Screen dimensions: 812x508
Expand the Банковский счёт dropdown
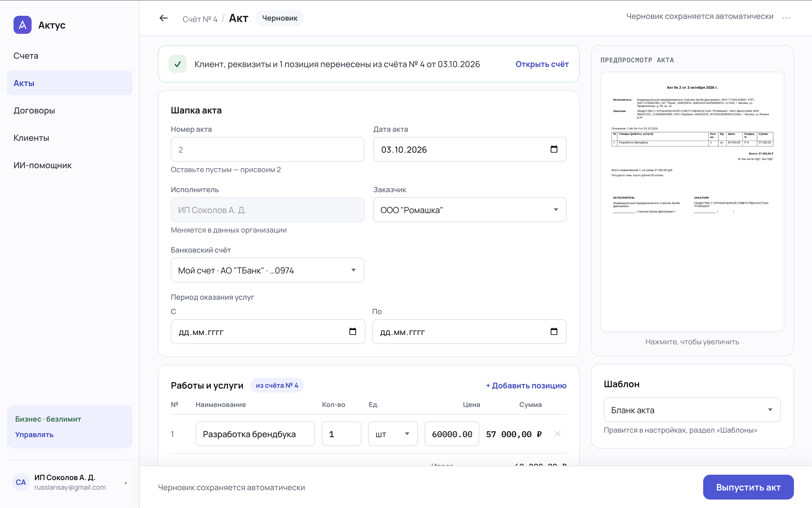point(267,270)
